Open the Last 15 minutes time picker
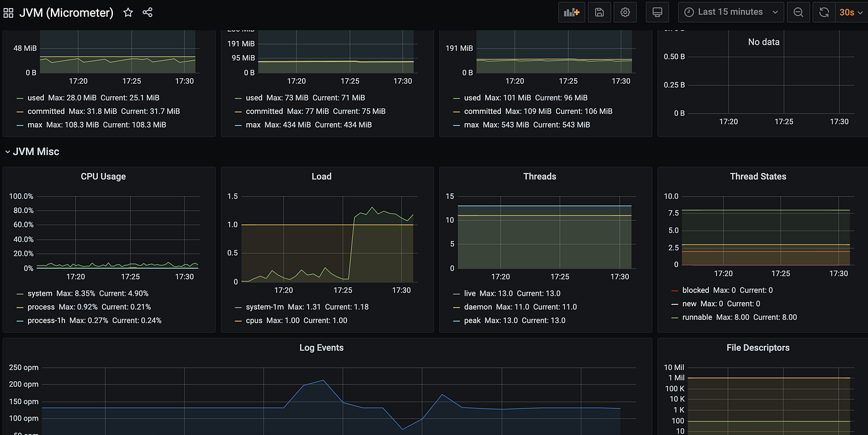Screen dimensions: 868x435 click(730, 12)
